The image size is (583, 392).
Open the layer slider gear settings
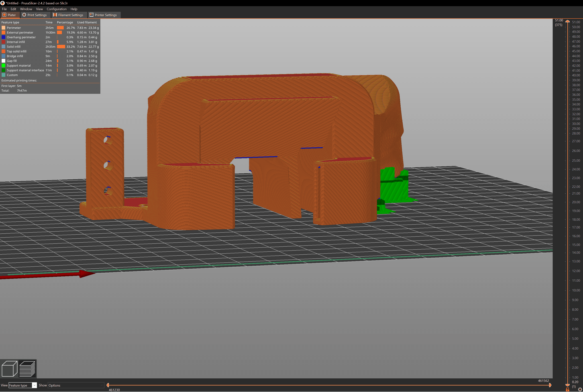pyautogui.click(x=580, y=389)
